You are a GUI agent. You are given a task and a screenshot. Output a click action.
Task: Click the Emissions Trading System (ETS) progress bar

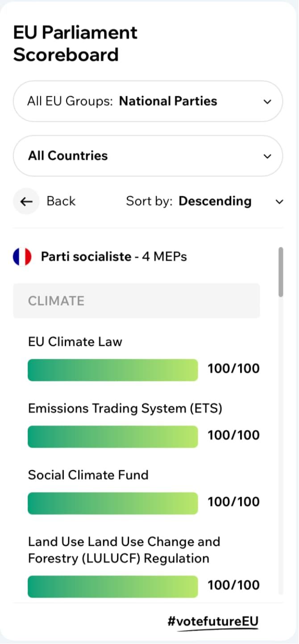pyautogui.click(x=112, y=436)
